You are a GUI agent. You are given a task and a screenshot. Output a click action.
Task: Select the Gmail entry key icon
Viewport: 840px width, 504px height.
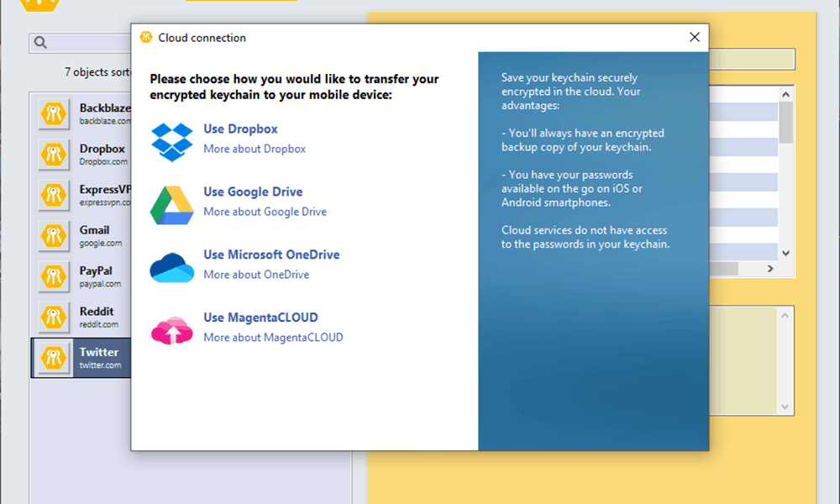(54, 236)
